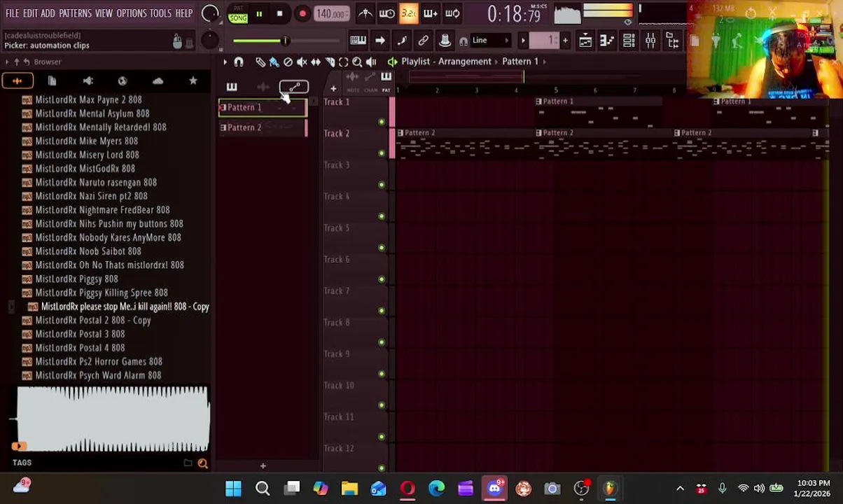Expand the Playlist options menu arrow
Viewport: 843px width, 504px height.
point(225,62)
